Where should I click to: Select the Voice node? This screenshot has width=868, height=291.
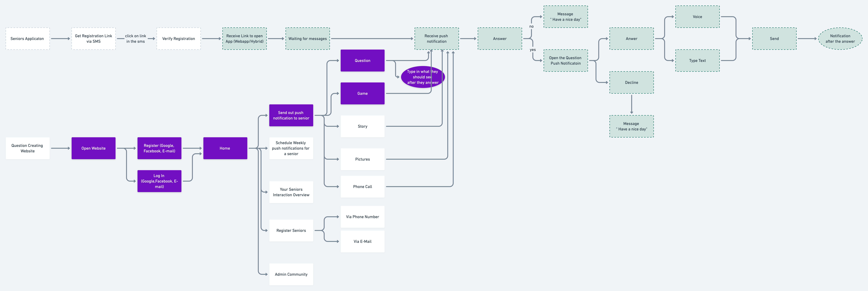[698, 17]
